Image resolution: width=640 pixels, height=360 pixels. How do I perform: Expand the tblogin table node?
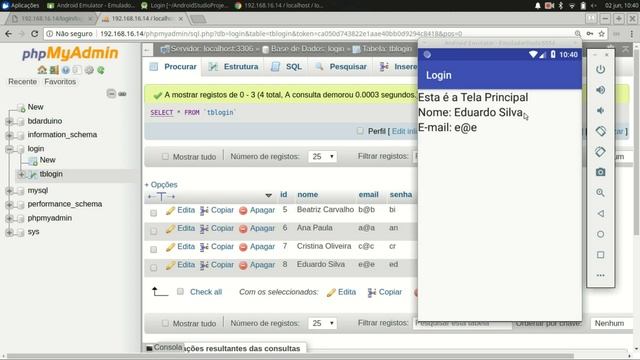pyautogui.click(x=21, y=174)
